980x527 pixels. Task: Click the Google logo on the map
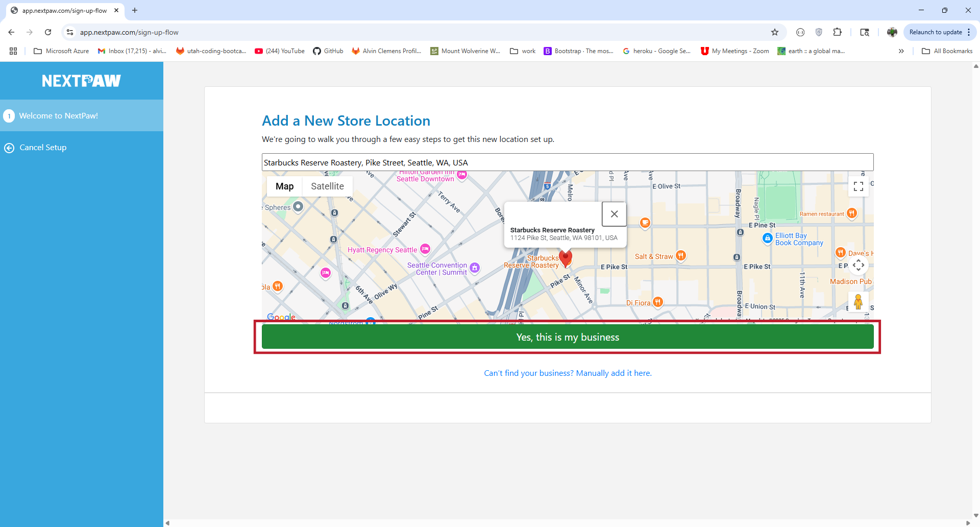[x=281, y=317]
